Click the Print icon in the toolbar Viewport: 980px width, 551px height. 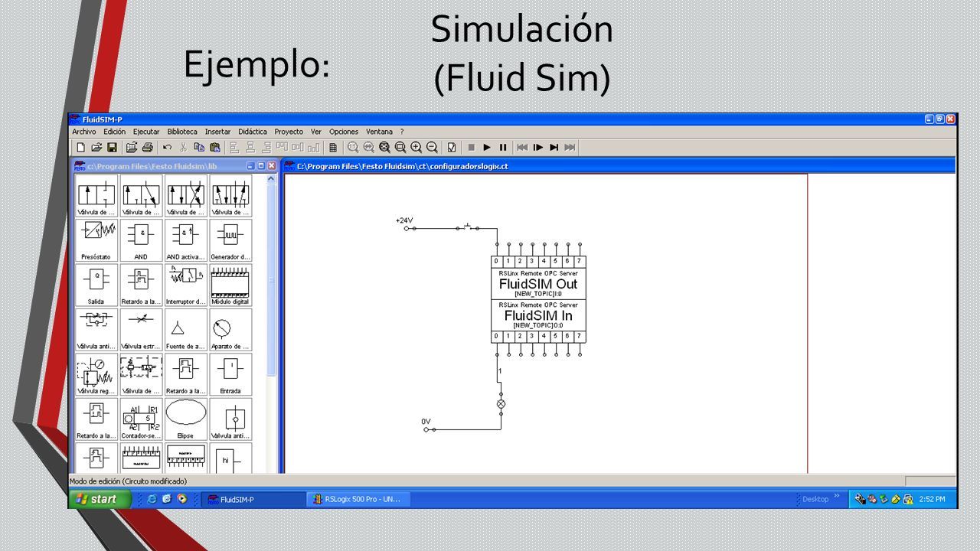tap(147, 147)
